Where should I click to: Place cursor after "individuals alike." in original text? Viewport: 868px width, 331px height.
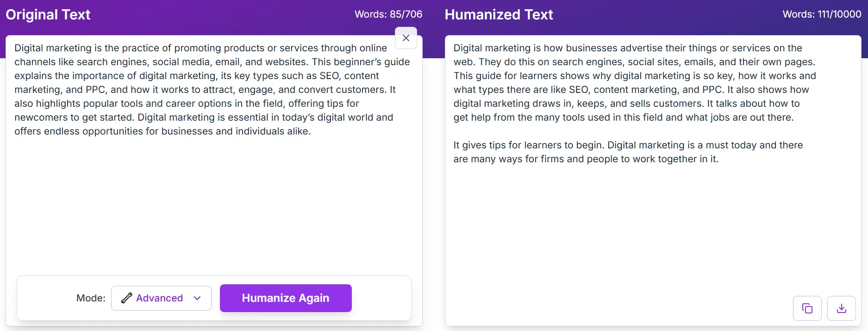pyautogui.click(x=311, y=131)
